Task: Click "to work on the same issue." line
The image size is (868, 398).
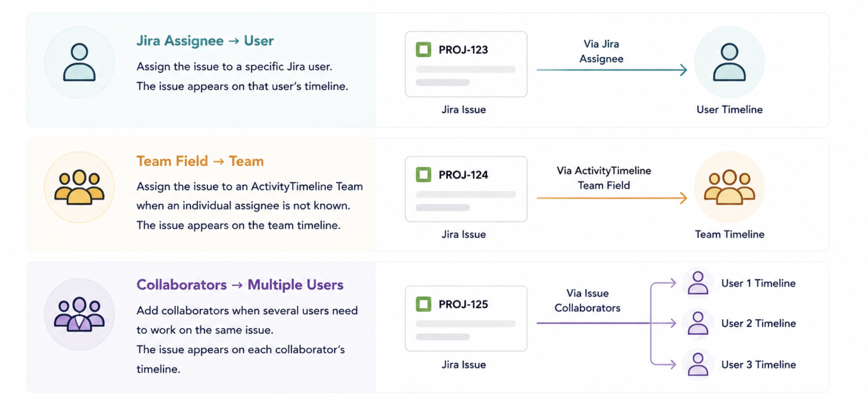Action: point(205,330)
